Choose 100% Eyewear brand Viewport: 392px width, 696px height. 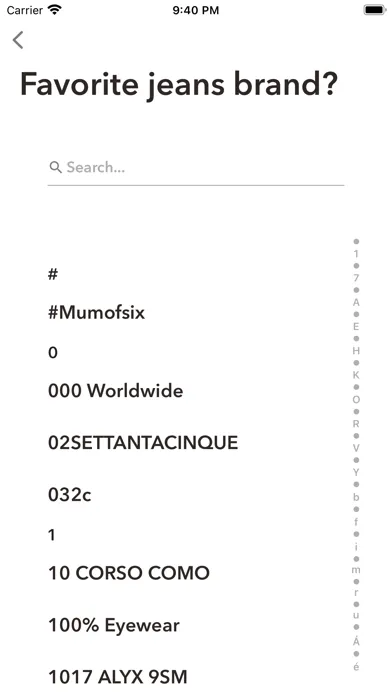(114, 625)
